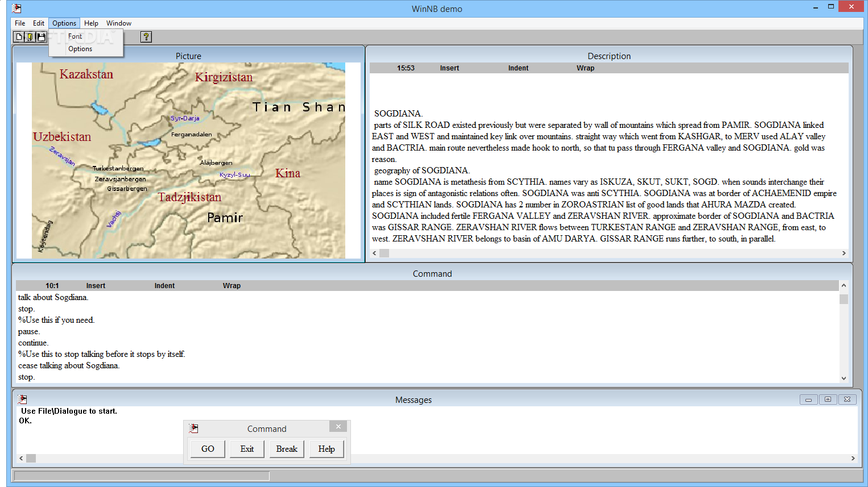Toggle Insert mode in Description panel

pyautogui.click(x=449, y=68)
